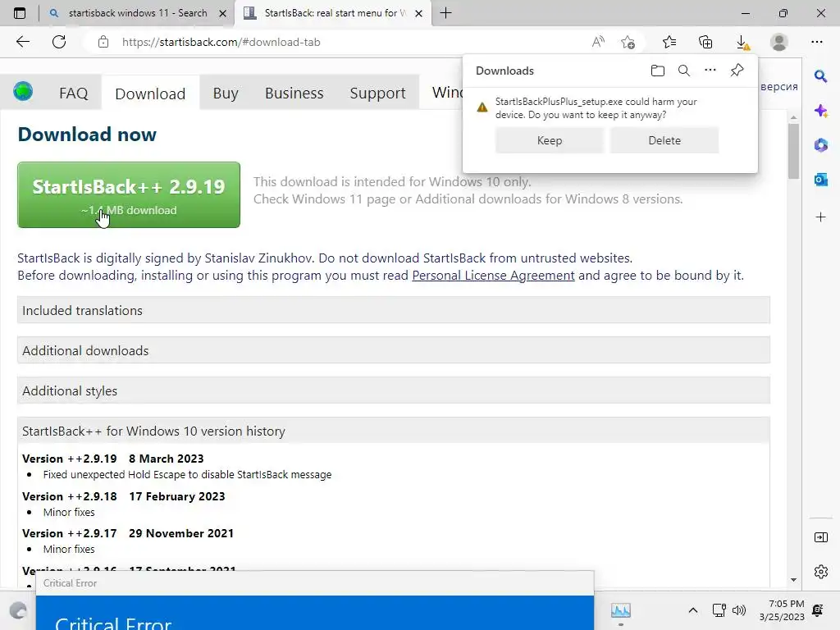Click Keep for the flagged download
The width and height of the screenshot is (840, 630).
(549, 140)
